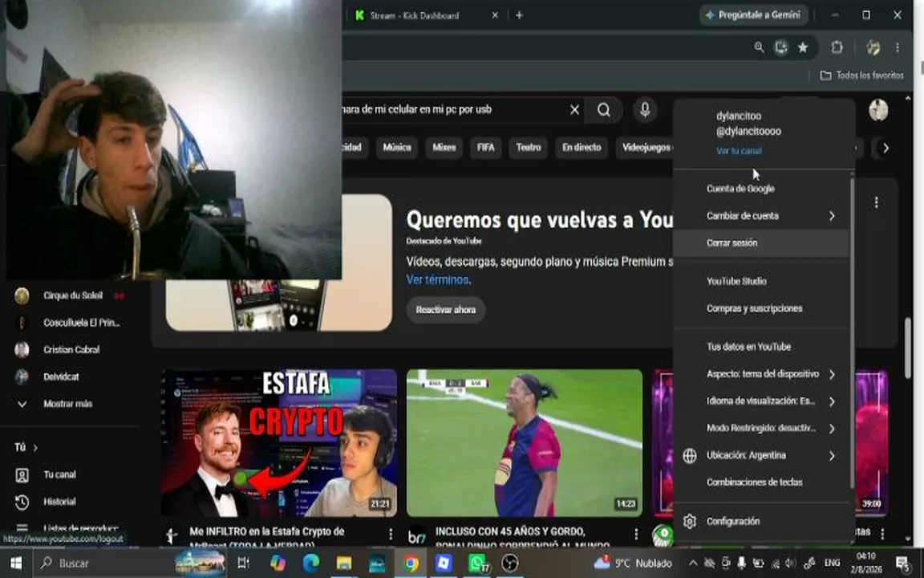Click the YouTube search magnifier button
Screen dimensions: 924x578
pyautogui.click(x=603, y=110)
